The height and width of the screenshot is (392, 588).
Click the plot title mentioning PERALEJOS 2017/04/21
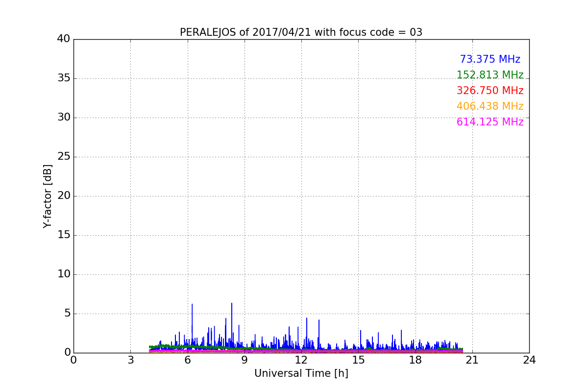click(301, 32)
